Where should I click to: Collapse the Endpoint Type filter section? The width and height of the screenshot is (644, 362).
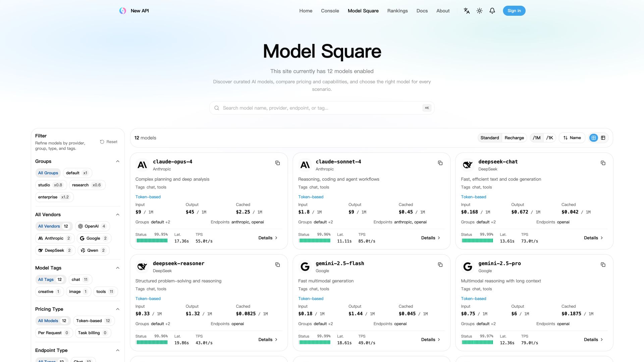[x=118, y=351]
